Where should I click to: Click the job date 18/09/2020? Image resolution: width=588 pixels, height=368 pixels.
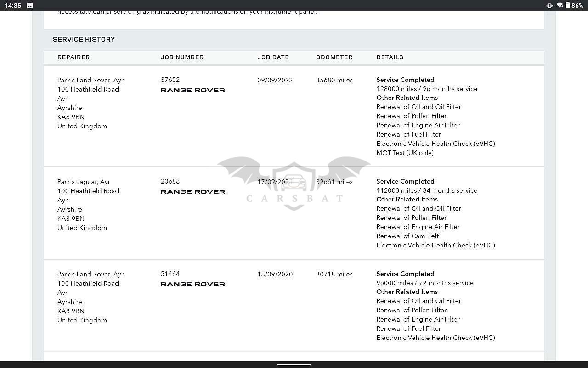tap(275, 274)
